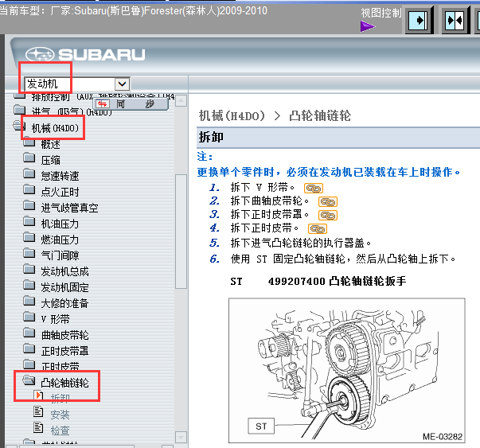Open the 进气(吸气)(H4DO) folder
Viewport: 480px width, 448px height.
(x=72, y=111)
